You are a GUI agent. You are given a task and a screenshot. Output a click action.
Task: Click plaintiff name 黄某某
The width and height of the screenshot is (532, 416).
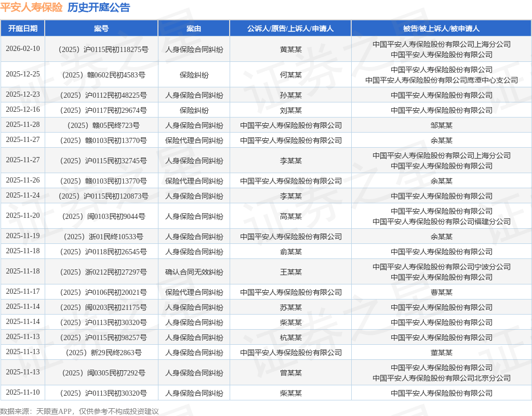(x=291, y=49)
